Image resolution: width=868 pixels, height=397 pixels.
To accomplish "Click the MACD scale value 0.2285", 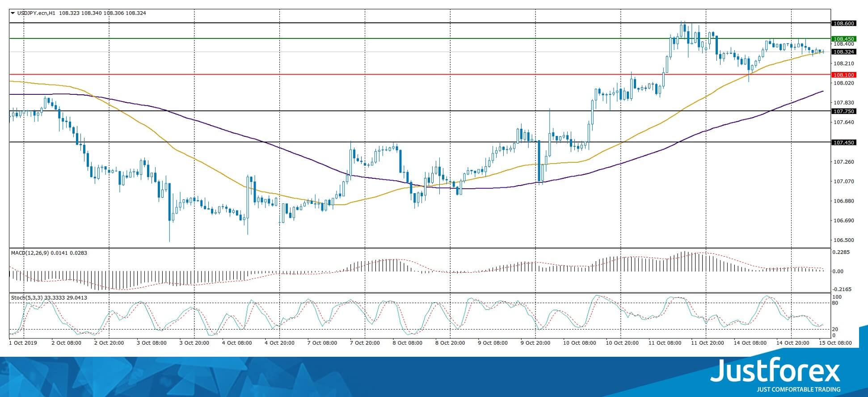I will pos(841,253).
